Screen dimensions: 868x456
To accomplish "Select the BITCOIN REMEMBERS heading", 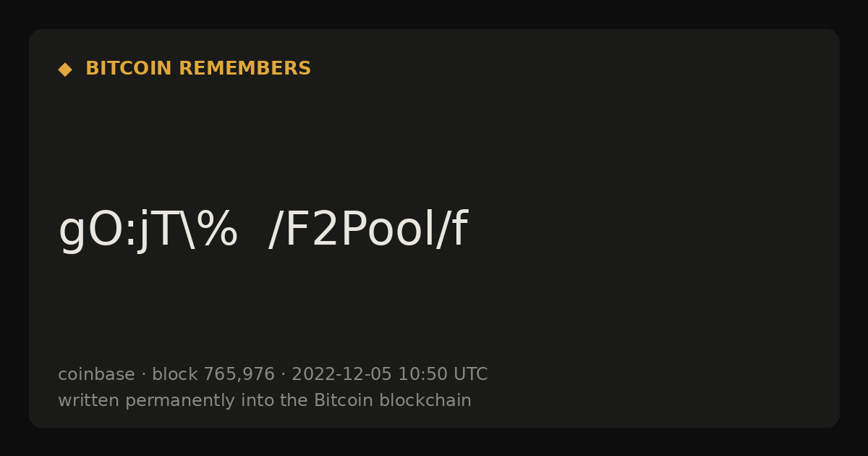I will tap(198, 69).
